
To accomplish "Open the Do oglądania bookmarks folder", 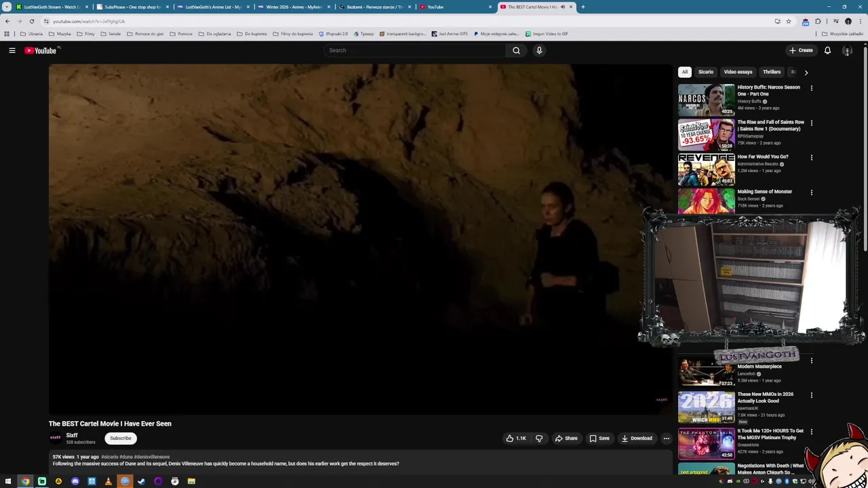I will click(215, 34).
